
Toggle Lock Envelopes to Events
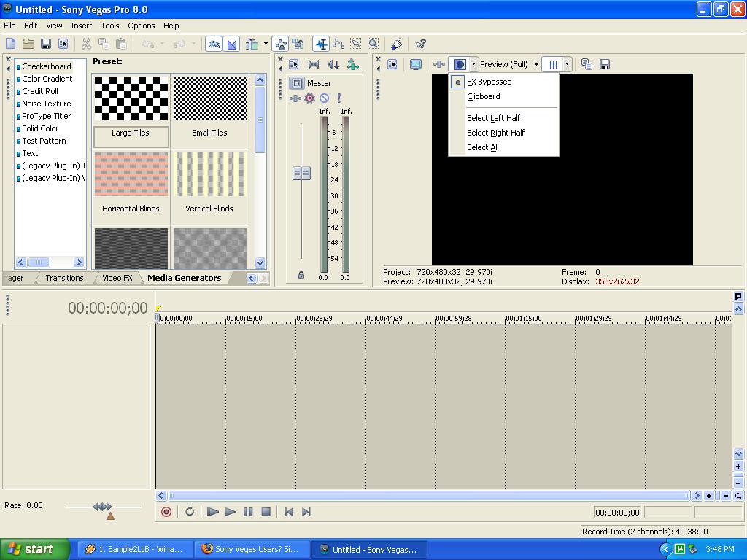pyautogui.click(x=281, y=44)
